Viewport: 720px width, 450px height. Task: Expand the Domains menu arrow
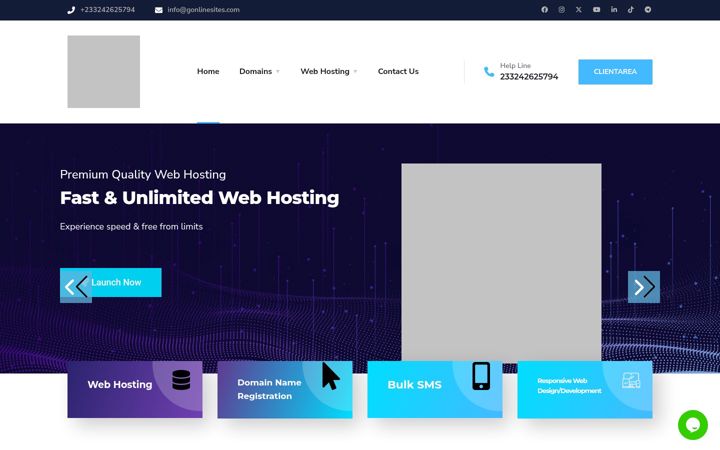point(278,72)
